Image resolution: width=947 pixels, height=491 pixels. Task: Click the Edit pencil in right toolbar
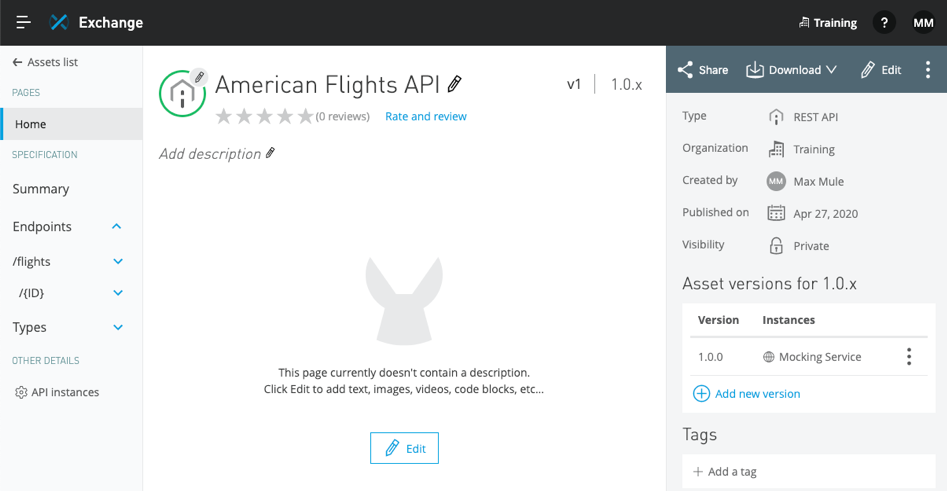click(868, 70)
